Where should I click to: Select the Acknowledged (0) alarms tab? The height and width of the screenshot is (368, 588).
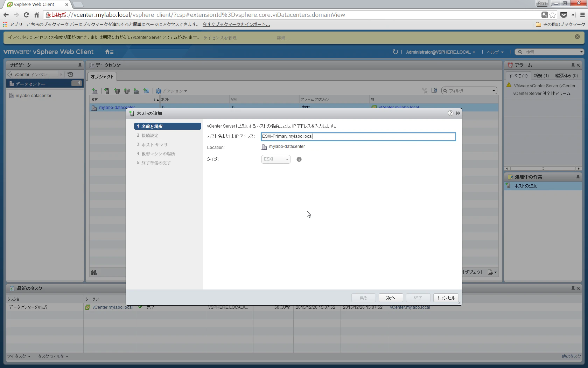pos(566,76)
